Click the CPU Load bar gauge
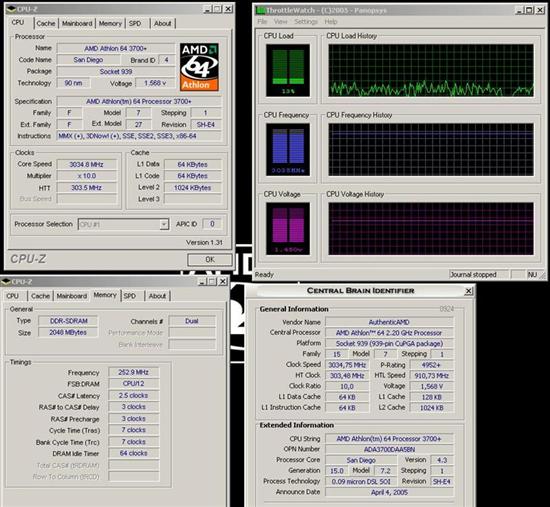550x507 pixels. (x=288, y=71)
